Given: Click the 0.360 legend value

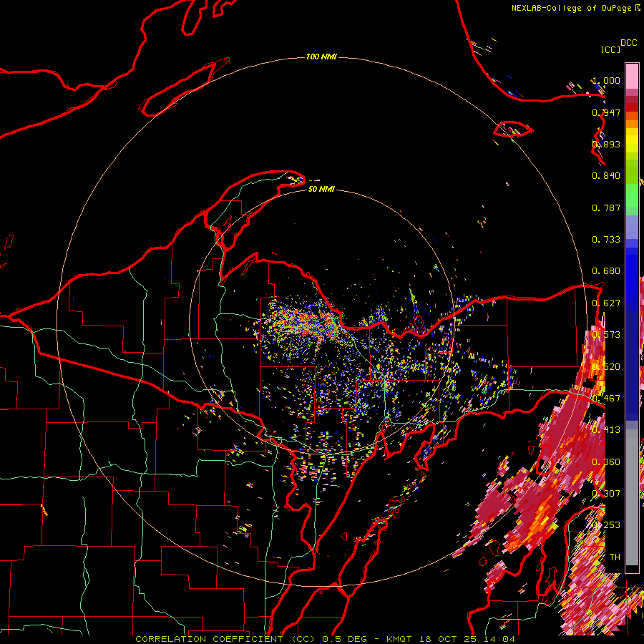Looking at the screenshot, I should pyautogui.click(x=606, y=462).
